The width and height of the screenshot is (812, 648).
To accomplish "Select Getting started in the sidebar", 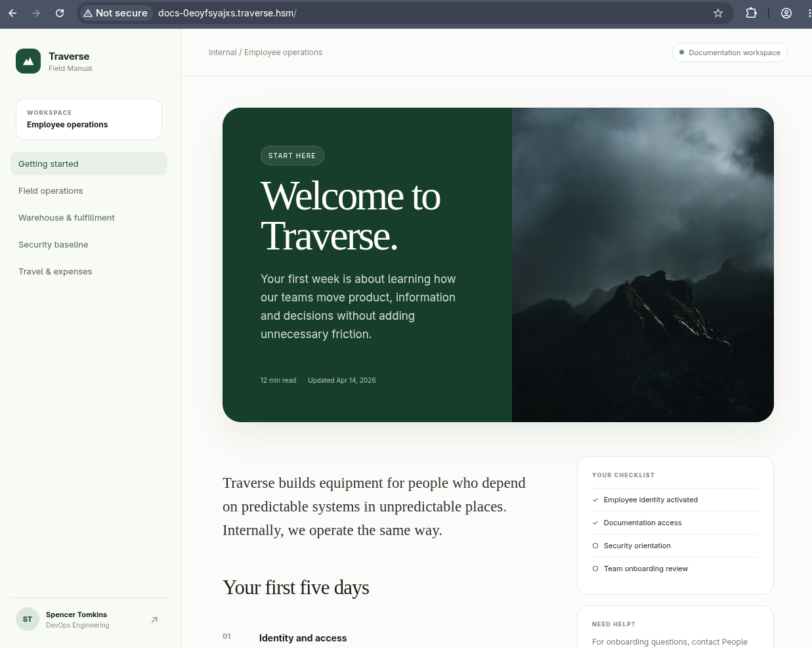I will (x=89, y=163).
